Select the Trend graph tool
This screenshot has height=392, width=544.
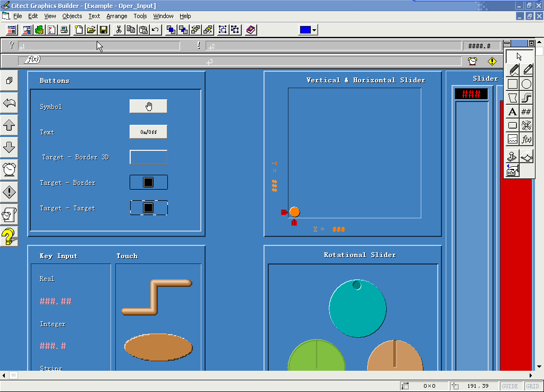click(x=513, y=140)
